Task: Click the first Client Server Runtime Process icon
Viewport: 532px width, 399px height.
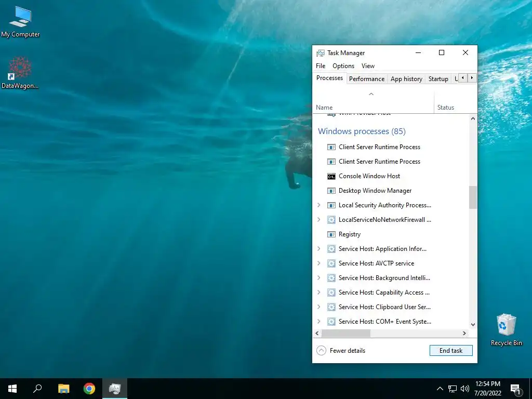Action: (x=331, y=147)
